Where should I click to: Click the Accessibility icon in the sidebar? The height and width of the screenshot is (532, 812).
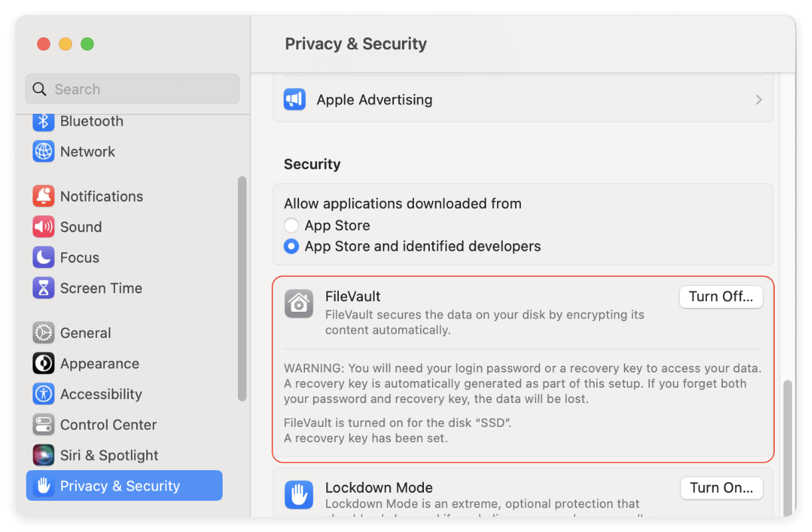point(43,394)
